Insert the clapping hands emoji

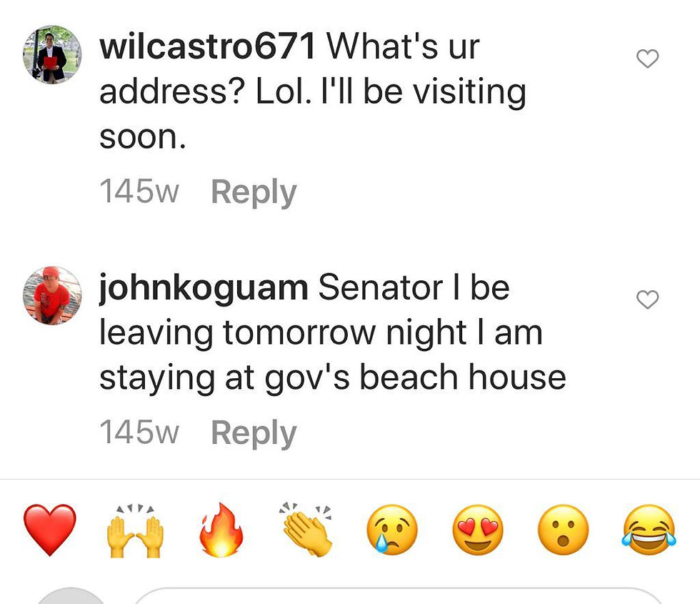point(306,530)
